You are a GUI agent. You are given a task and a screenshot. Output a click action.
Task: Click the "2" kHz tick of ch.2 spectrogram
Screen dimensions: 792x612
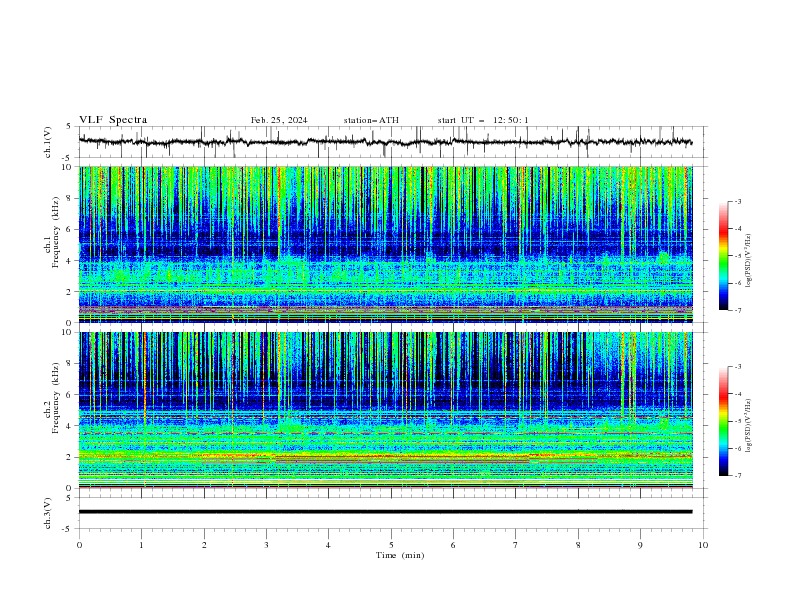pyautogui.click(x=71, y=457)
